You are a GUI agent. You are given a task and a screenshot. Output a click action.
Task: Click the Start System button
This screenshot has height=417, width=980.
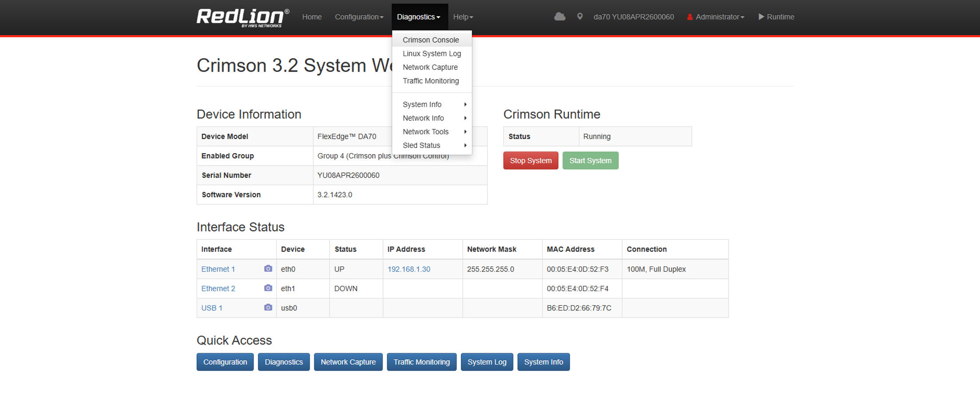click(590, 161)
